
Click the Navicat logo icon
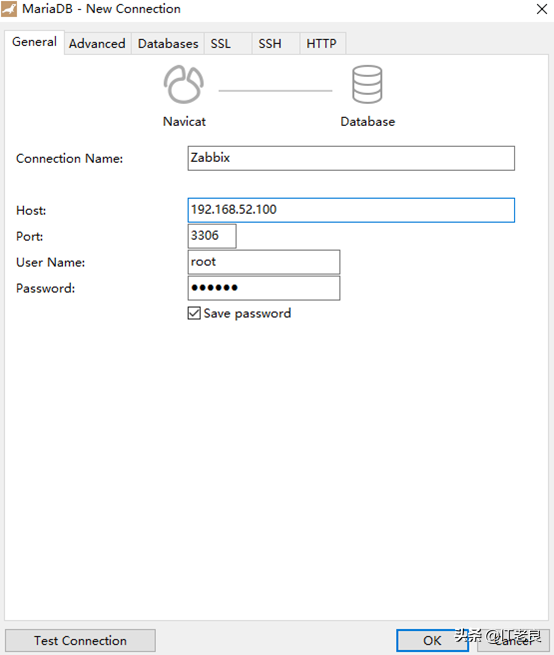[x=184, y=84]
